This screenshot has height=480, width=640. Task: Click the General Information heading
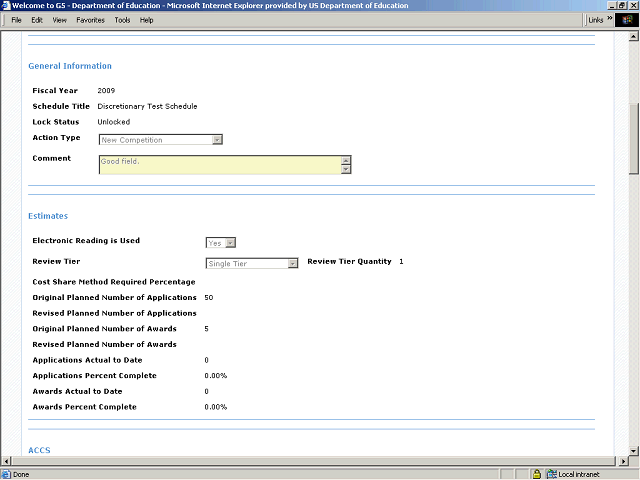[x=70, y=66]
